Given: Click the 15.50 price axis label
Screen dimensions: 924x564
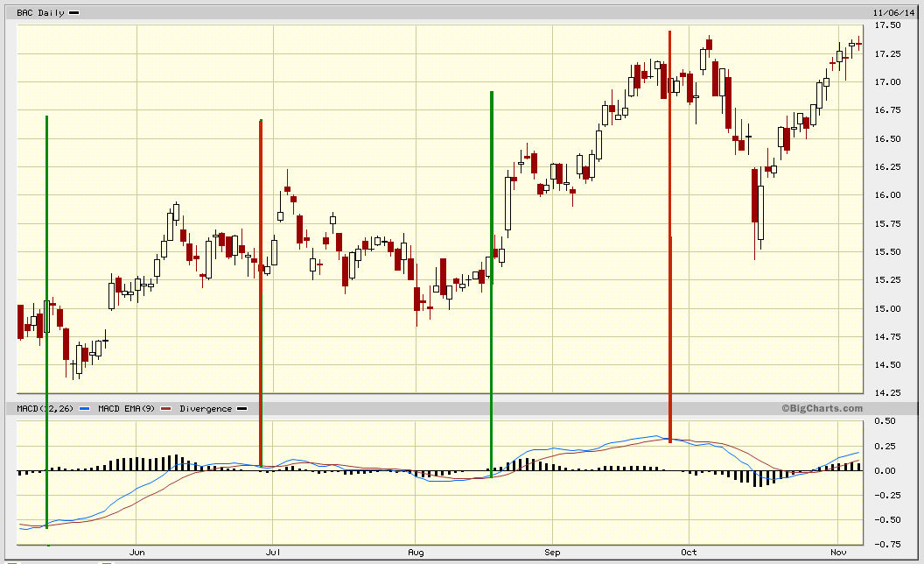Looking at the screenshot, I should pyautogui.click(x=887, y=252).
